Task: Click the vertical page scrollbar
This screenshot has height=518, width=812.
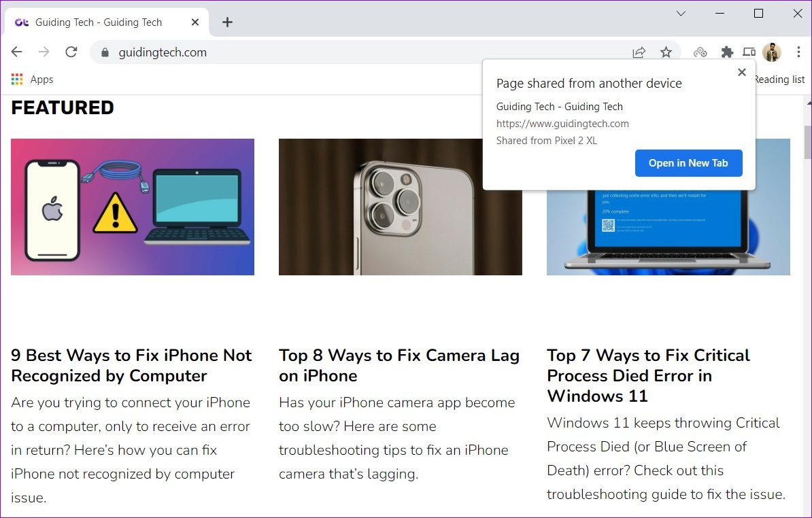Action: pos(807,143)
